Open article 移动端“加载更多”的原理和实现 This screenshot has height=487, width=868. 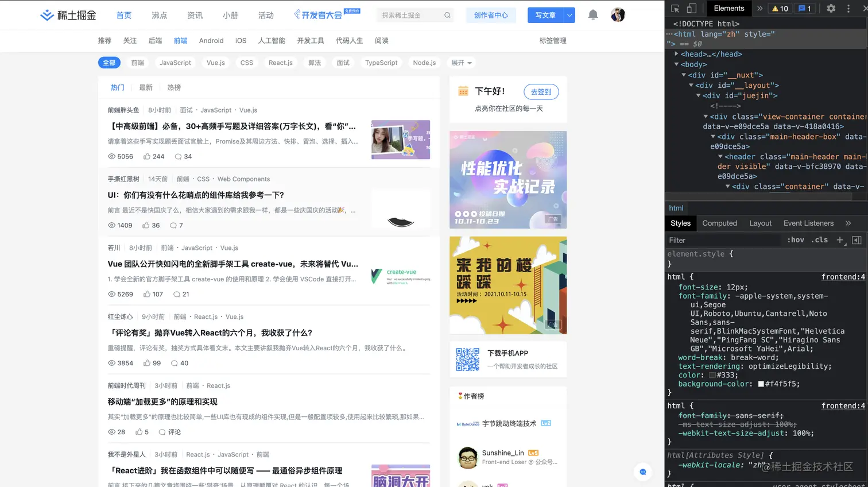tap(162, 402)
